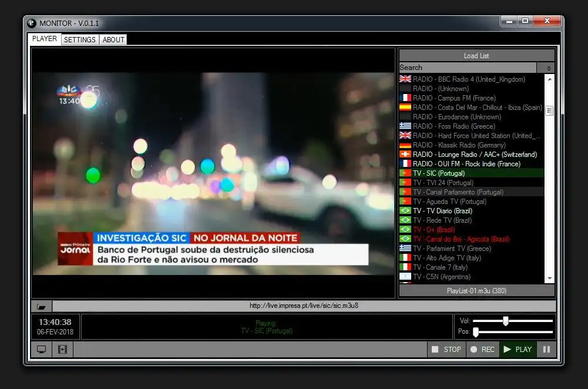Pause playback with the pause button

click(x=546, y=350)
